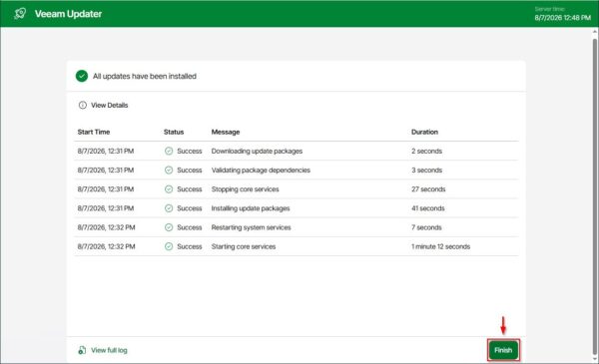Click the success icon for Restarting system services

tap(169, 227)
